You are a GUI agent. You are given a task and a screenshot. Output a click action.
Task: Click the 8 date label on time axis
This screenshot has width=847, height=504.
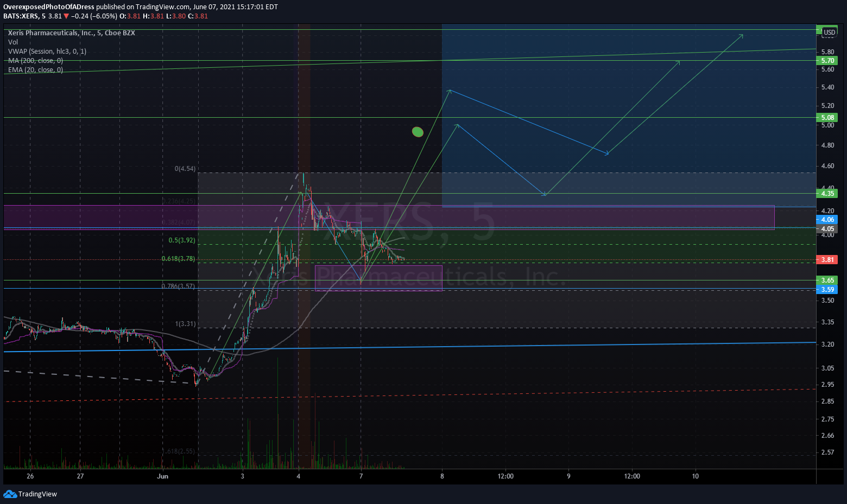pos(442,476)
